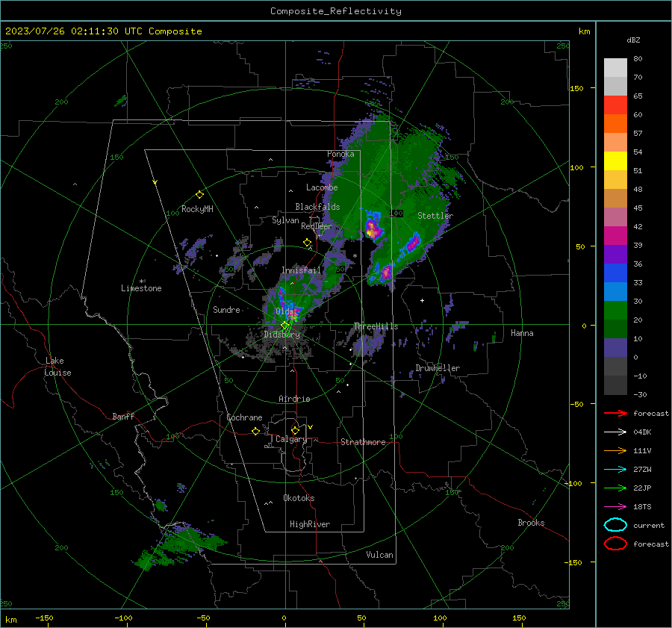672x628 pixels.
Task: Click the ThreeHills city label
Action: pos(376,326)
